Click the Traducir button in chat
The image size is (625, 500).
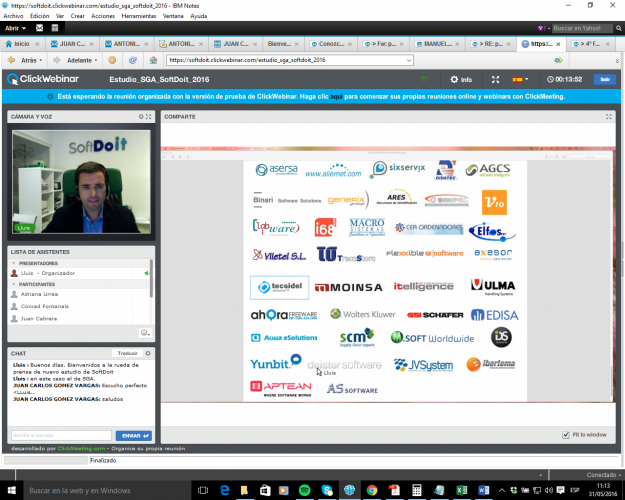point(127,353)
